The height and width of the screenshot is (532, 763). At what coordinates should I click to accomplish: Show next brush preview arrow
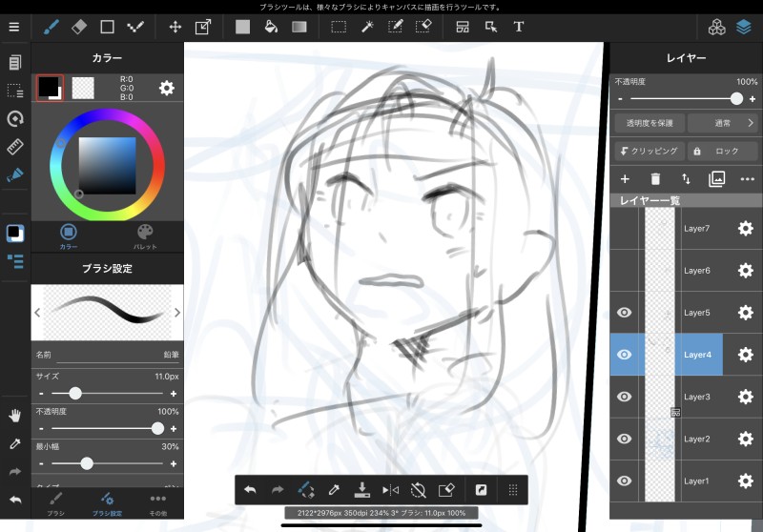click(177, 313)
